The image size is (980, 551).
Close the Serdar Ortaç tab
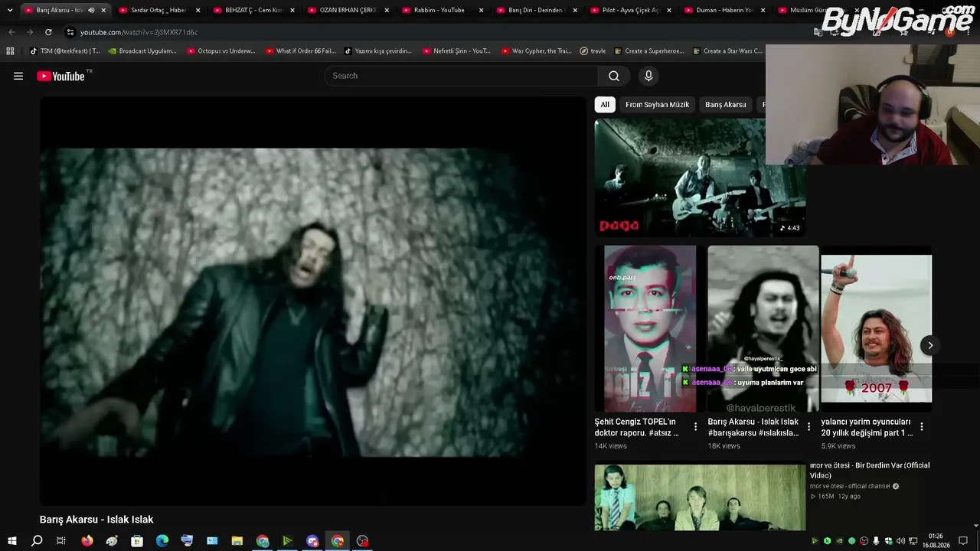pos(198,10)
